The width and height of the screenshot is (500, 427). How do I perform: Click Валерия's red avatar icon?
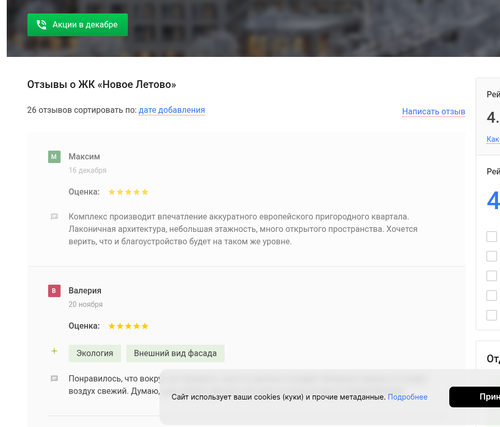coord(54,291)
